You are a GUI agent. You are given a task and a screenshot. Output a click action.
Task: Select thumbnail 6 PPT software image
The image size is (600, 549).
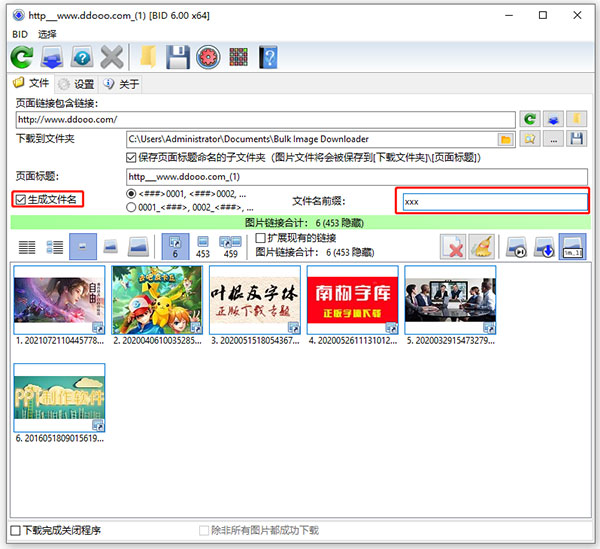point(59,398)
